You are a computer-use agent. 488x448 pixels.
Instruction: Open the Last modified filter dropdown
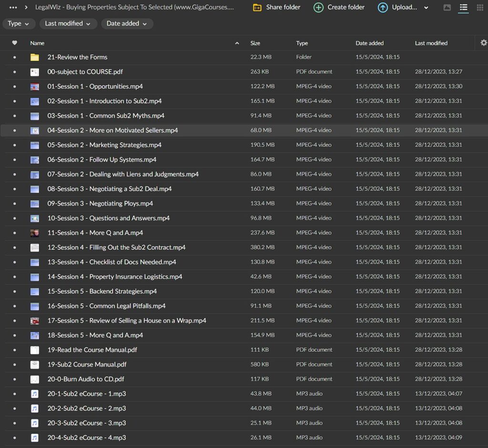68,24
